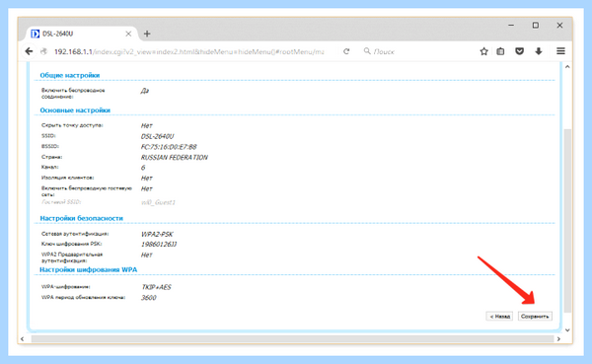Click the vertical scrollbar thumb
This screenshot has height=364, width=592.
coord(567,221)
